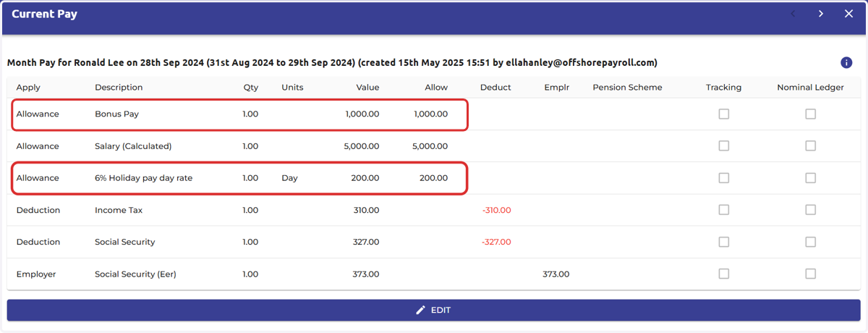Click the 1,000.00 Value for Bonus Pay
Viewport: 868px width, 333px height.
[x=361, y=114]
